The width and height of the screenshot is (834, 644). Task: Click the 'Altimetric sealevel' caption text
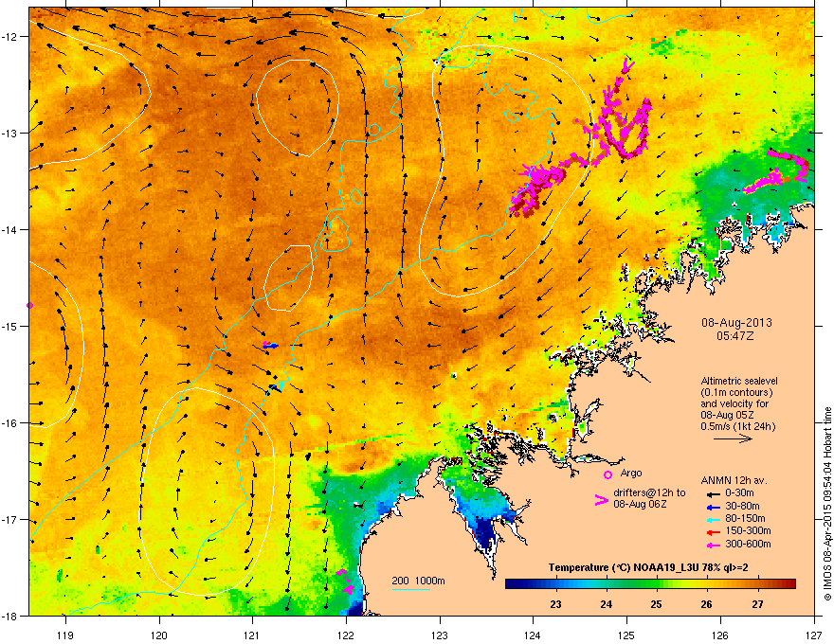coord(739,381)
